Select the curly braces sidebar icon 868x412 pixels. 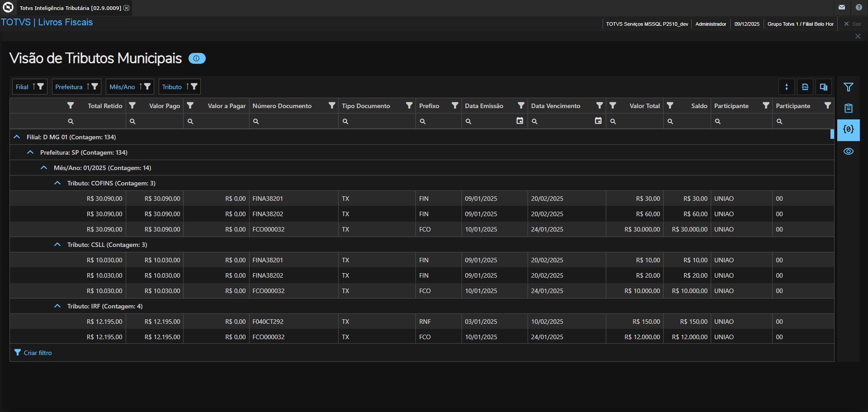[x=849, y=130]
